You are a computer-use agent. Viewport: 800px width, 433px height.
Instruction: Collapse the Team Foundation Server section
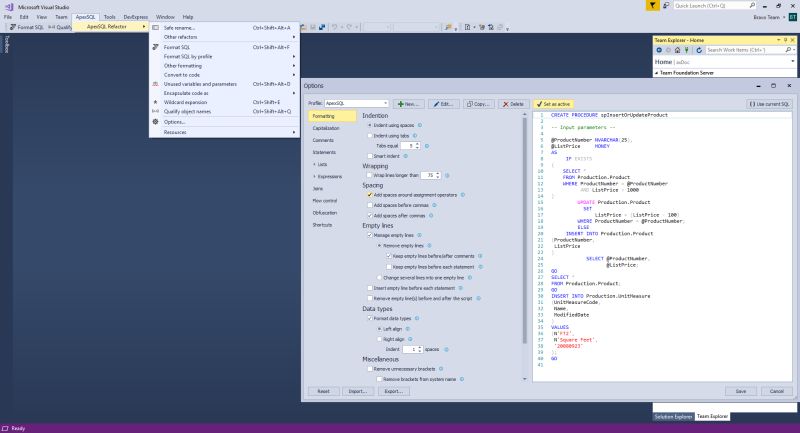(657, 73)
